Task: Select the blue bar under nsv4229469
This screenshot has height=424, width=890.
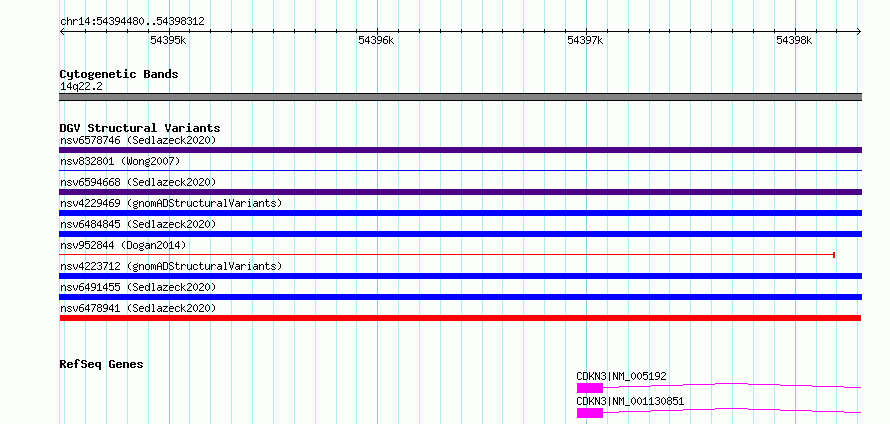Action: click(x=460, y=213)
